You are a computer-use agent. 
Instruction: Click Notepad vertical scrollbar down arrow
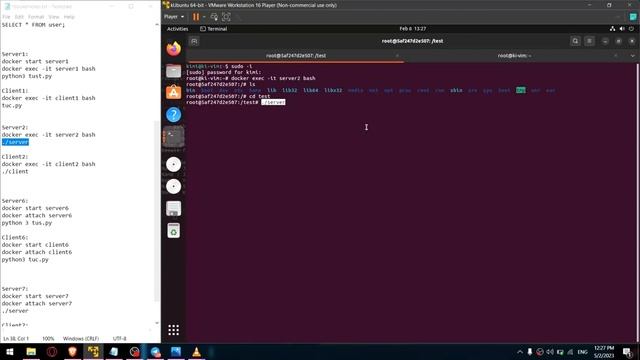coord(157,323)
